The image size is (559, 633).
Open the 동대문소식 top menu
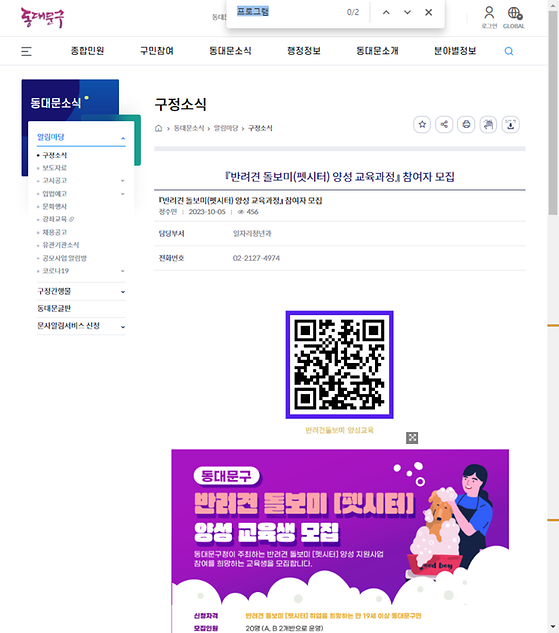pos(230,51)
